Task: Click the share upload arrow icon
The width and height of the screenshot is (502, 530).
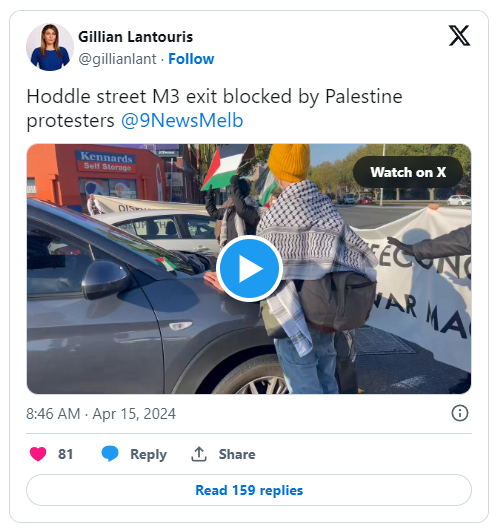Action: [x=199, y=454]
